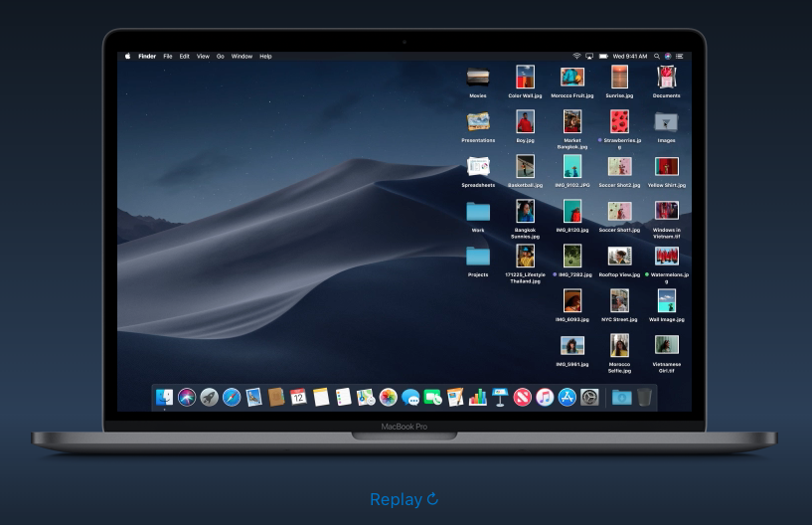812x525 pixels.
Task: Open the Wi-Fi status menu
Action: pos(575,57)
